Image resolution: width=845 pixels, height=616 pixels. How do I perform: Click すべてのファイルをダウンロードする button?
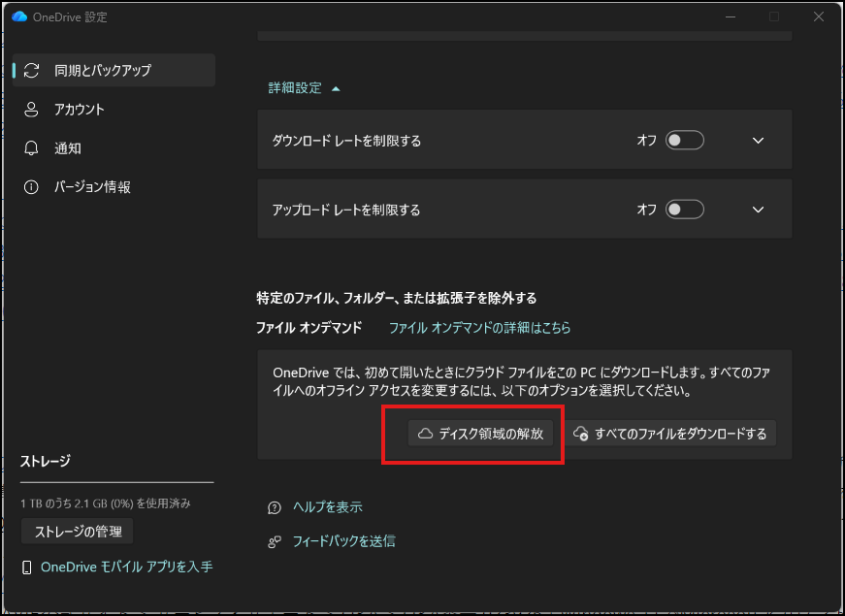point(670,434)
